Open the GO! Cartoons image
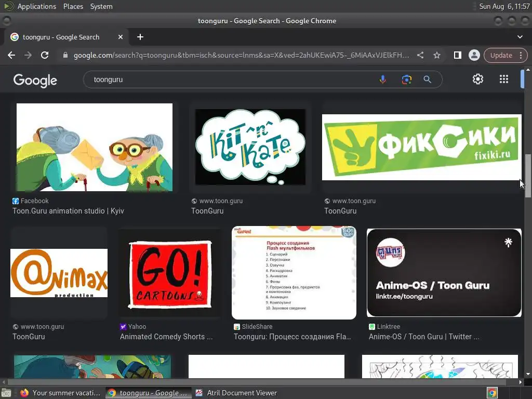Viewport: 532px width, 399px height. (x=170, y=274)
